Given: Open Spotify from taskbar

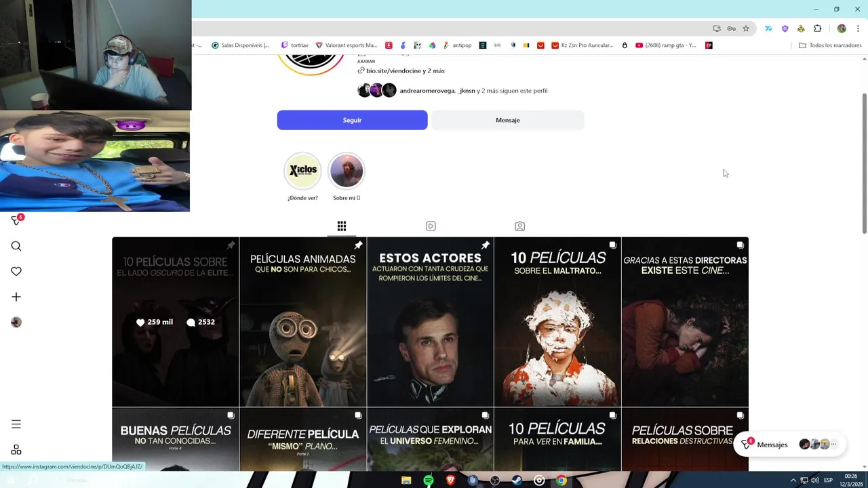Looking at the screenshot, I should (x=429, y=481).
